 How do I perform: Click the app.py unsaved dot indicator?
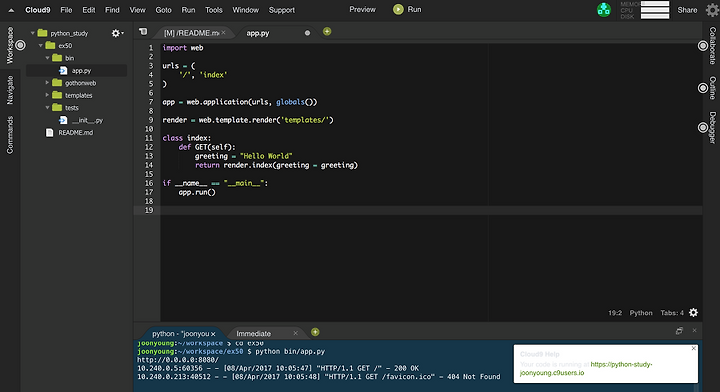click(x=307, y=33)
